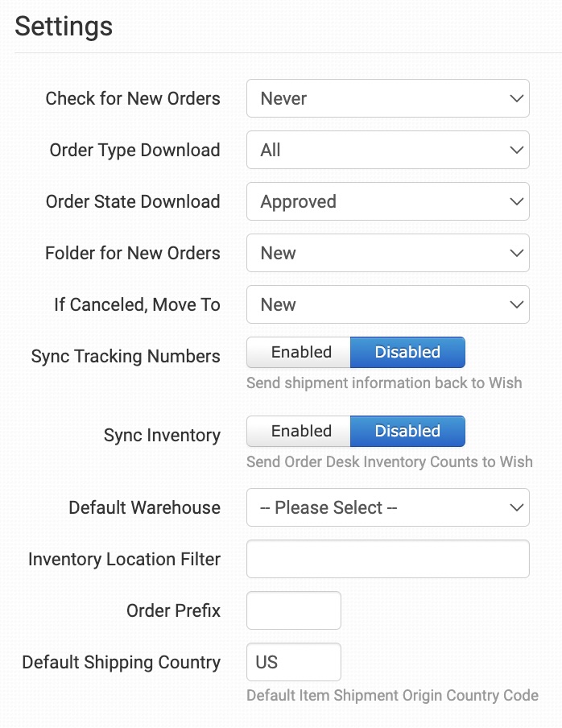
Task: Click the chevron on Folder for New Orders
Action: [x=517, y=253]
